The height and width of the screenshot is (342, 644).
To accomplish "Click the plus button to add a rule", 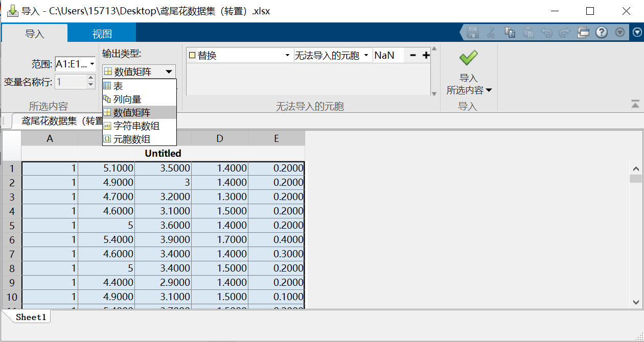I will [x=426, y=55].
